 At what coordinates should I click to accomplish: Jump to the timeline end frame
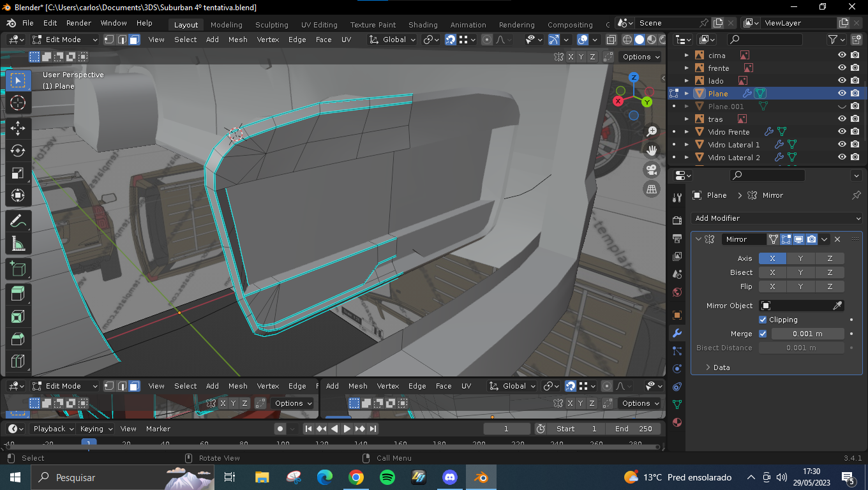(x=373, y=429)
